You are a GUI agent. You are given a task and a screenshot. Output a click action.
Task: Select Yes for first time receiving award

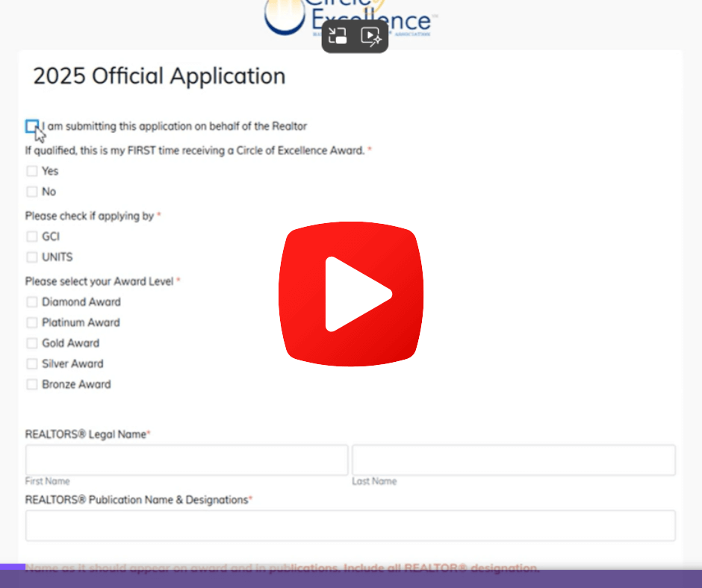click(32, 171)
